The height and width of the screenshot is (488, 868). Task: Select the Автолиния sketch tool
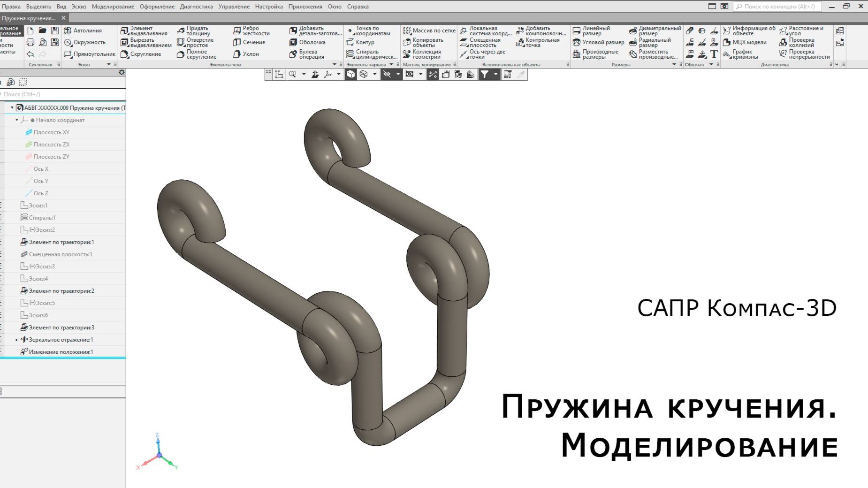[87, 30]
